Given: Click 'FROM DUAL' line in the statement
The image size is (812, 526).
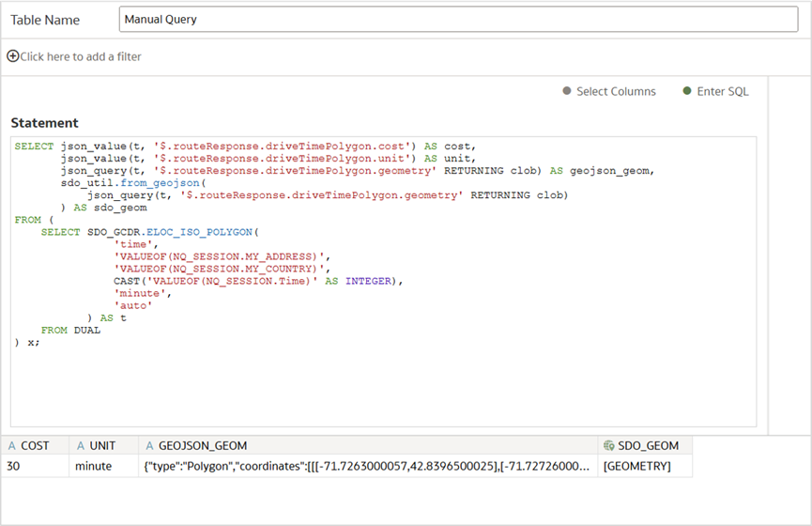Looking at the screenshot, I should point(71,330).
